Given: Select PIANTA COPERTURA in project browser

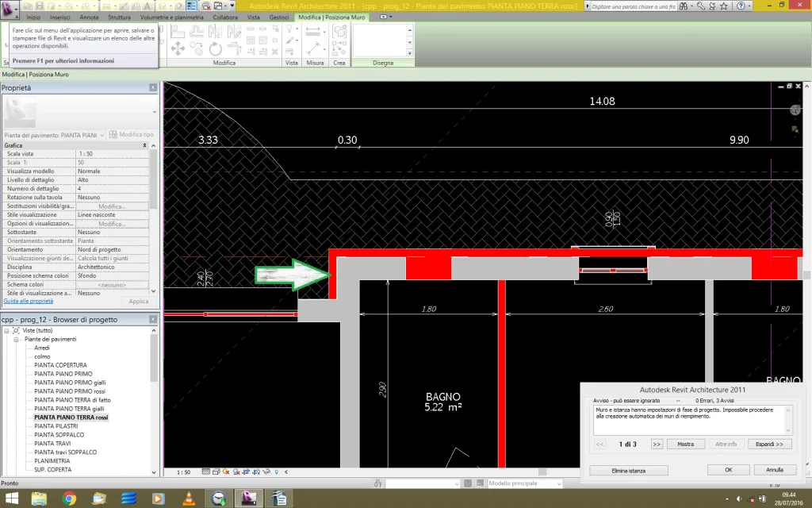Looking at the screenshot, I should pos(60,365).
